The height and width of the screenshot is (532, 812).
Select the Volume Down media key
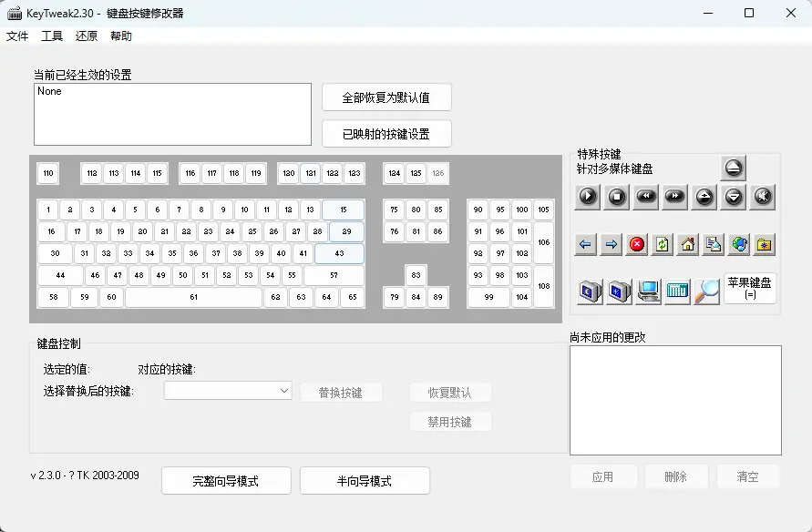pos(734,197)
